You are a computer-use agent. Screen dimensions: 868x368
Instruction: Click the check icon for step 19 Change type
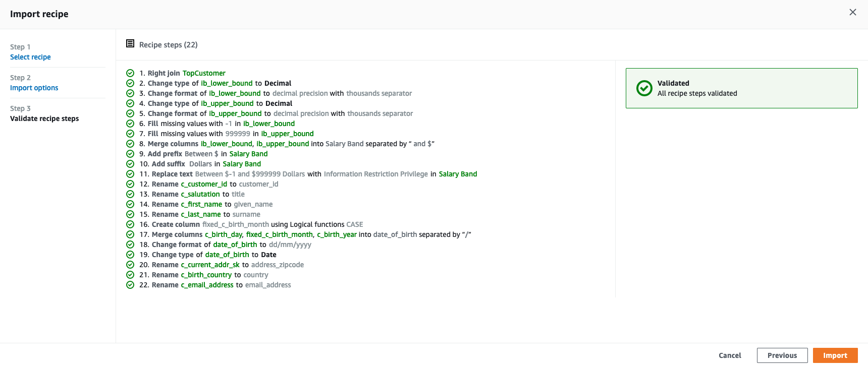pyautogui.click(x=130, y=255)
